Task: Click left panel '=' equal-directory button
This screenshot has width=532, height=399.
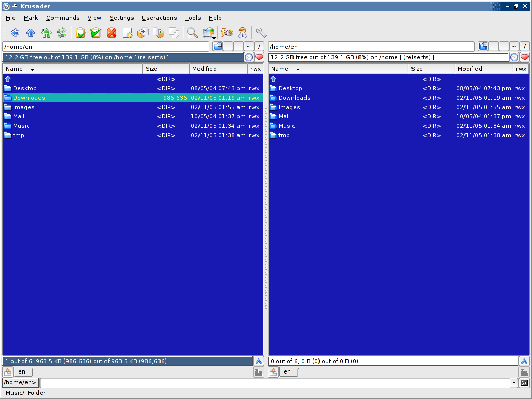Action: coord(228,46)
